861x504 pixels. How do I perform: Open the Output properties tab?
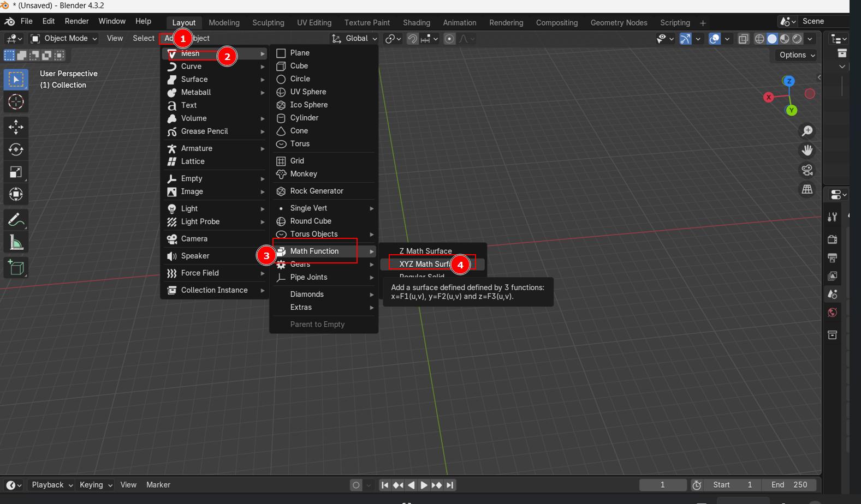[x=832, y=257]
